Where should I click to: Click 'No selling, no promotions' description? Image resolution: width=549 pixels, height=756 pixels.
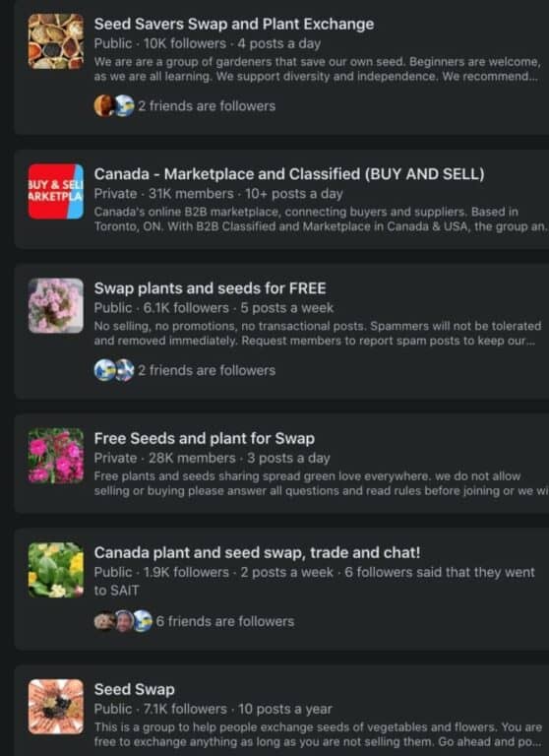click(318, 334)
